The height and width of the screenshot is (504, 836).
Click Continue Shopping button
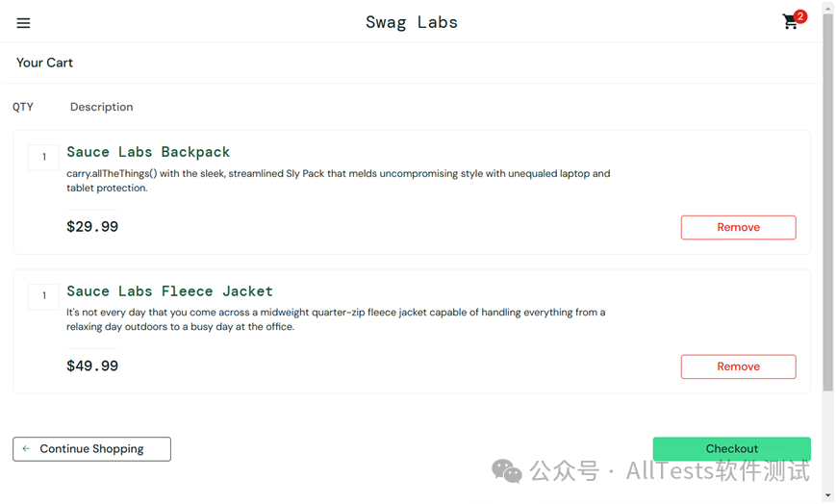click(x=91, y=449)
